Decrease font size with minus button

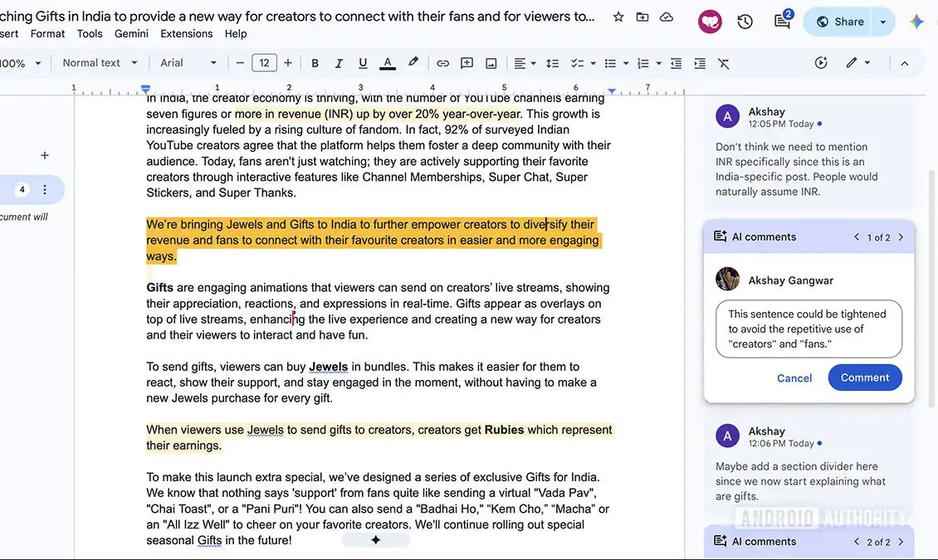240,63
